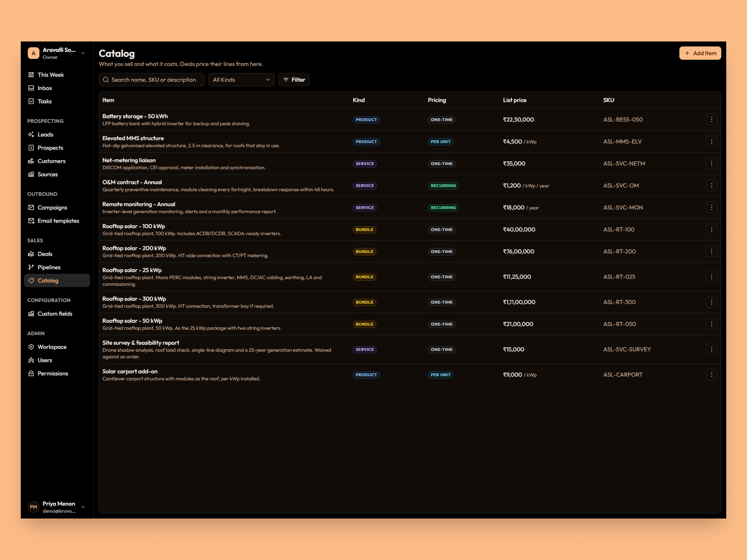
Task: Open row menu for O&M contract – Annual
Action: [711, 185]
